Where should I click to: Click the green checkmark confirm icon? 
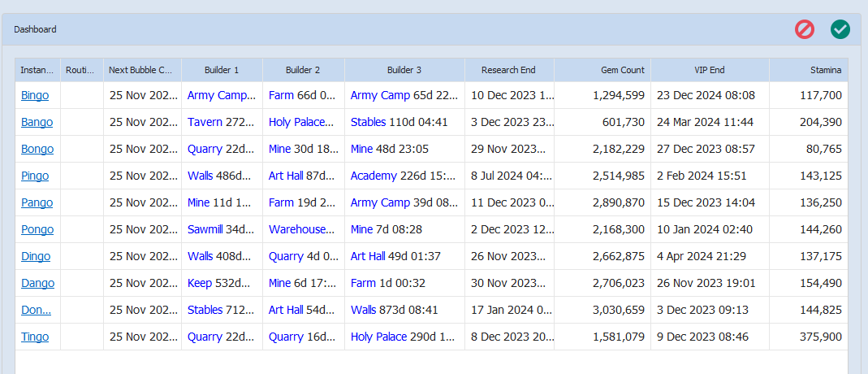click(x=840, y=29)
